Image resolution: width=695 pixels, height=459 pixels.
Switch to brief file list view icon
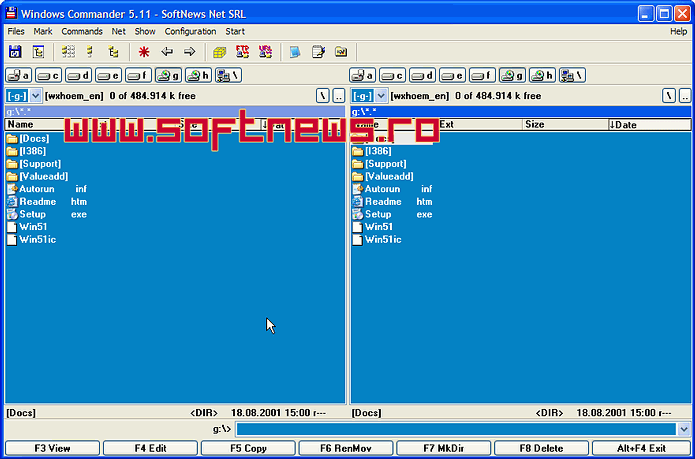pos(68,52)
